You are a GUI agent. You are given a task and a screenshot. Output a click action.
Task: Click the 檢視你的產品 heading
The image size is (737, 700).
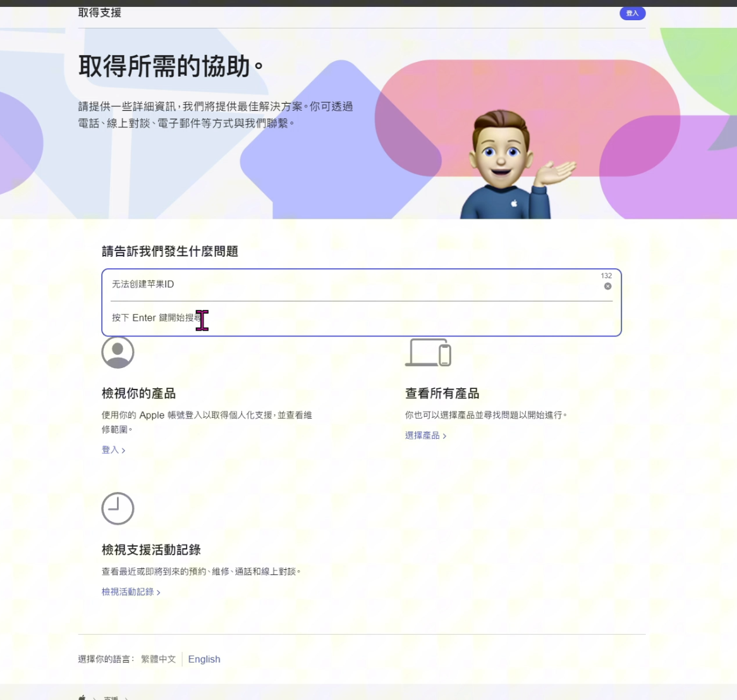point(138,393)
